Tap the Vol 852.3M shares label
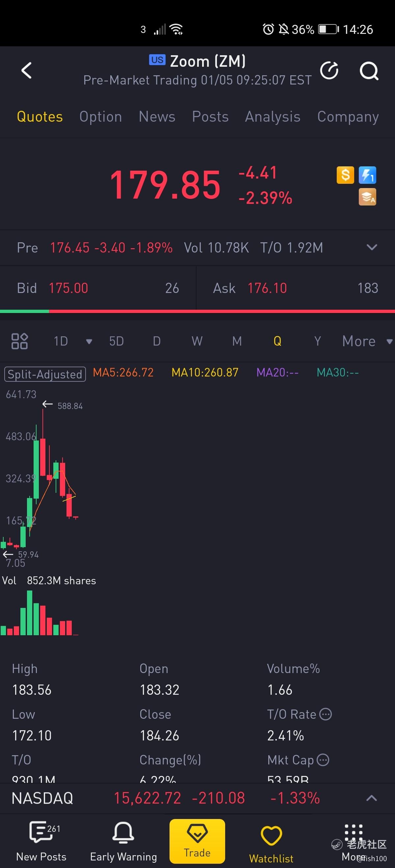This screenshot has height=868, width=395. coord(49,581)
